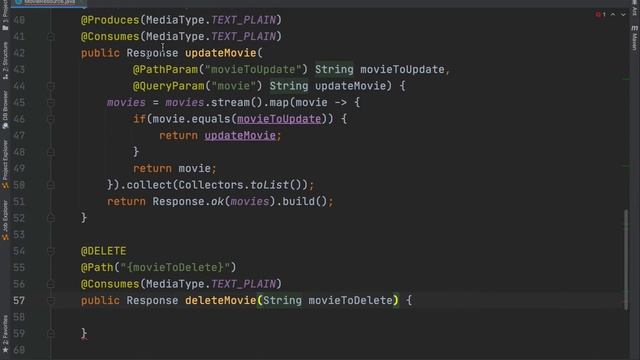The image size is (640, 360).
Task: Click the "{movieToDelete}" path string
Action: point(175,267)
